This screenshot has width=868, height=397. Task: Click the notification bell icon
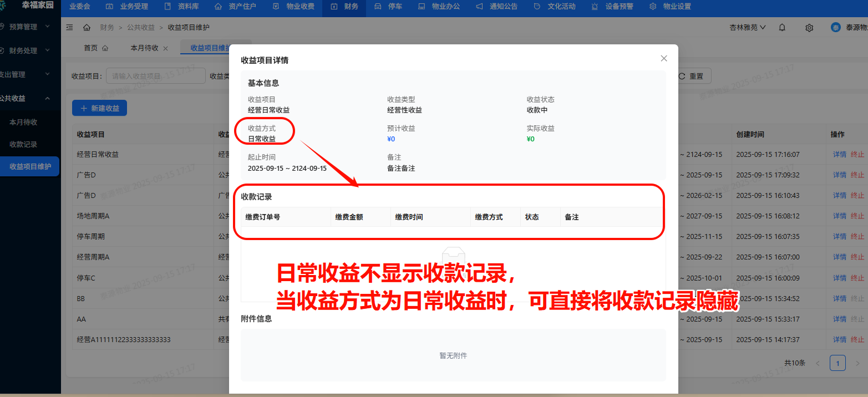[x=782, y=27]
